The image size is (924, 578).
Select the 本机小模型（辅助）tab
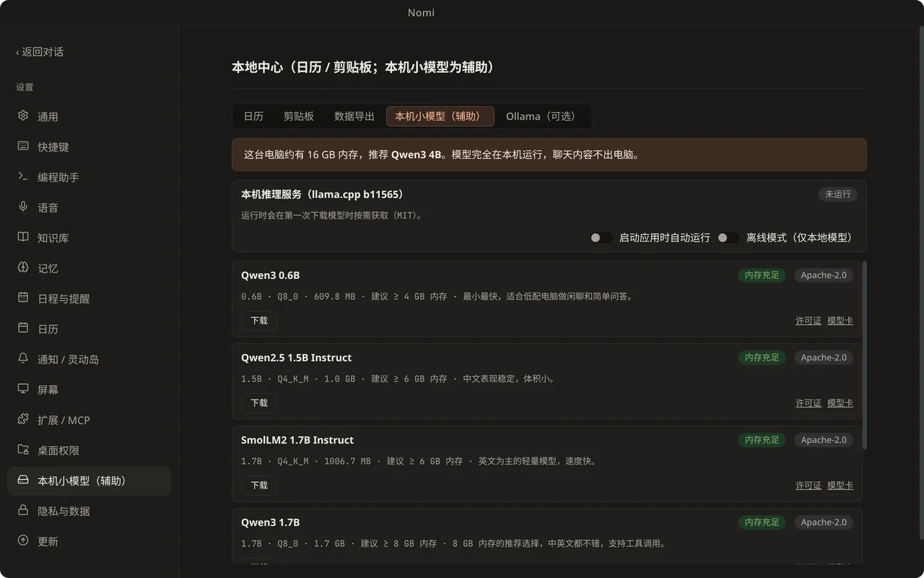(x=440, y=116)
